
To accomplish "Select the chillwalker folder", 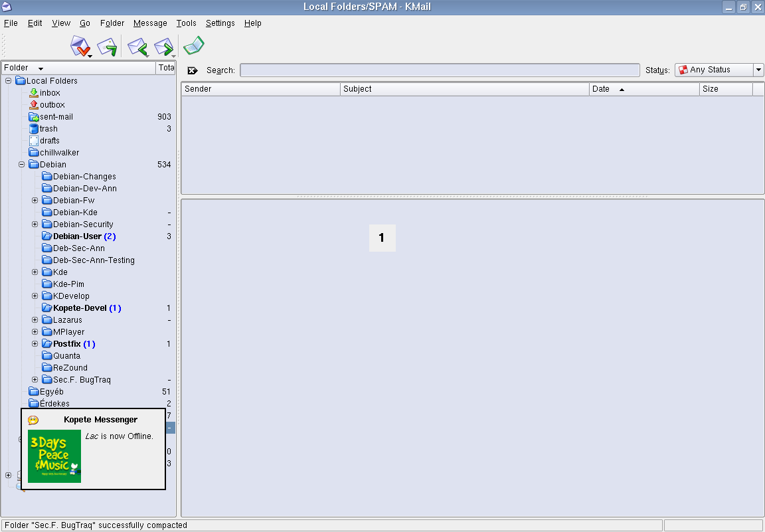I will (59, 152).
